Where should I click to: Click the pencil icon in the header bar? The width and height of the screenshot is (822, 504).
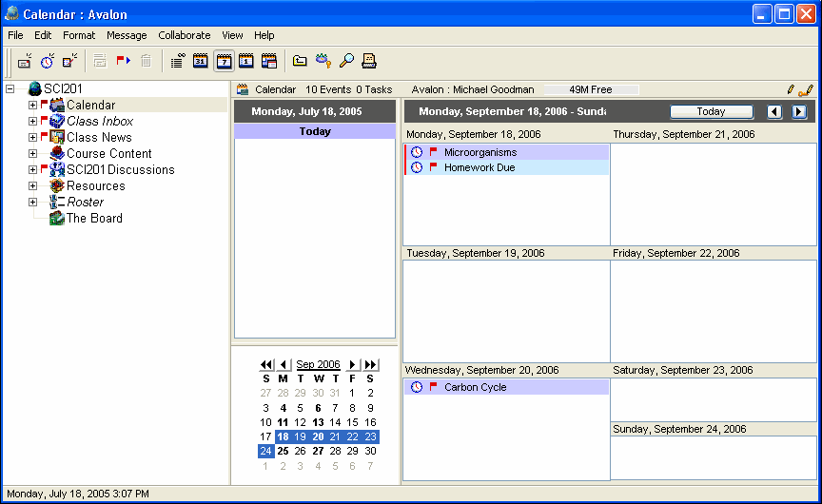click(x=791, y=89)
